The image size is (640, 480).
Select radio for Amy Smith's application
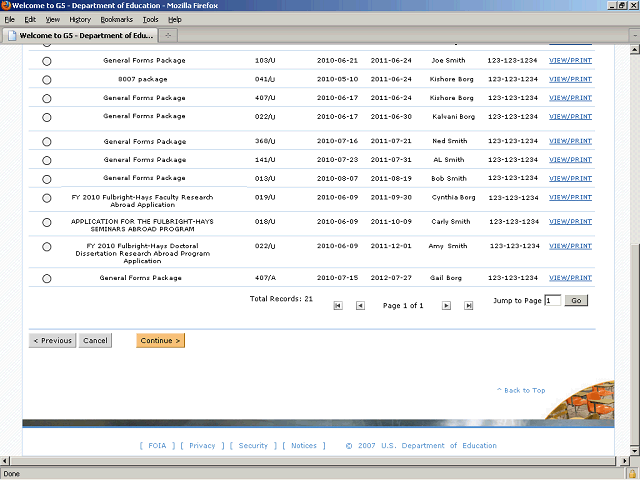coord(47,251)
